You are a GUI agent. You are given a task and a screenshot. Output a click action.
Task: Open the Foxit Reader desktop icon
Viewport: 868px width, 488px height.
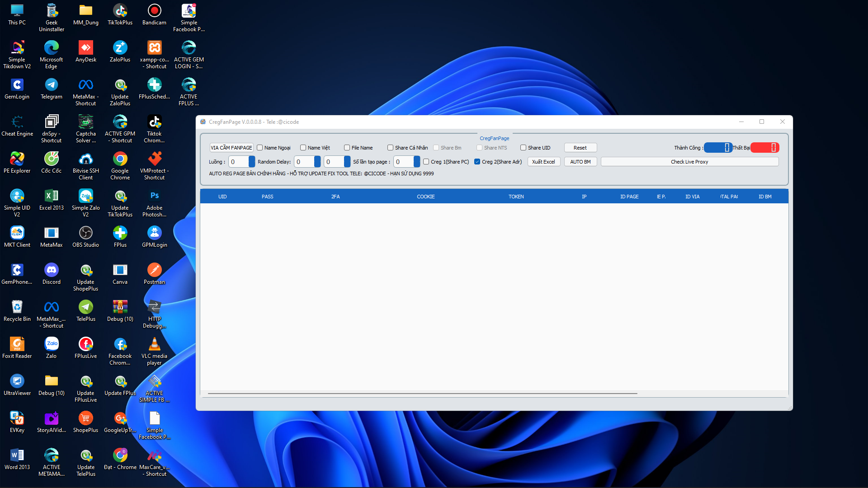click(x=17, y=348)
